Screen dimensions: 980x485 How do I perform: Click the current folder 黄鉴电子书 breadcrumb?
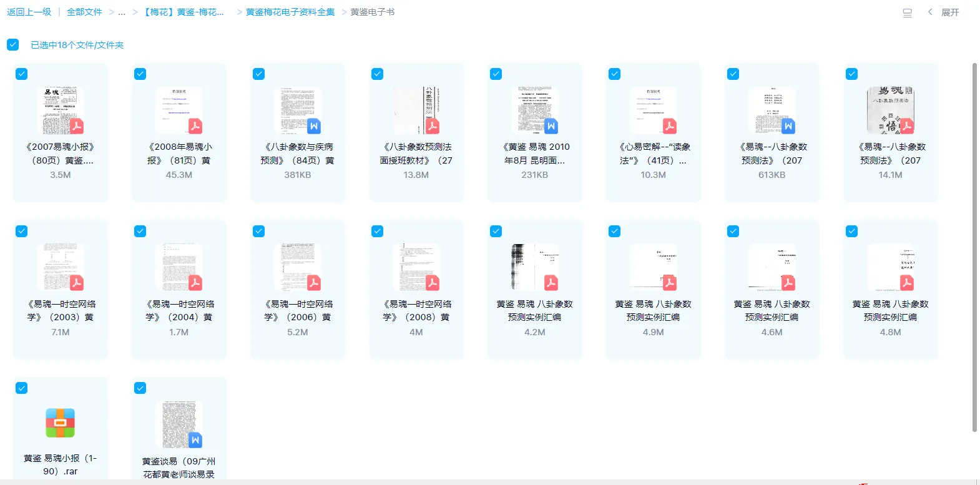[x=372, y=12]
